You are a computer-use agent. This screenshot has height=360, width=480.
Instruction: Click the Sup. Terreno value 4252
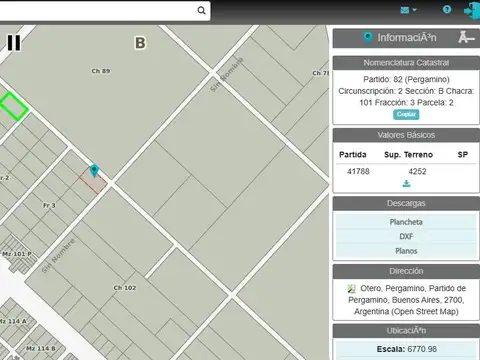point(417,171)
